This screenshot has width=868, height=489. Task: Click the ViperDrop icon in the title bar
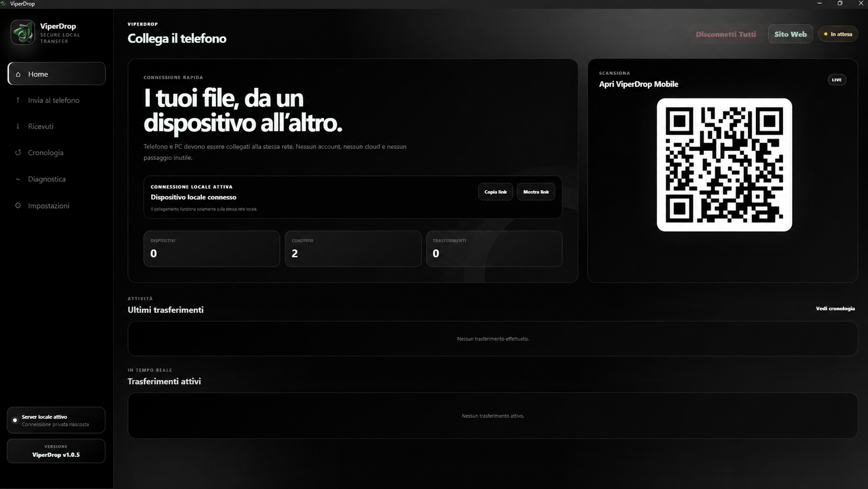pyautogui.click(x=4, y=4)
